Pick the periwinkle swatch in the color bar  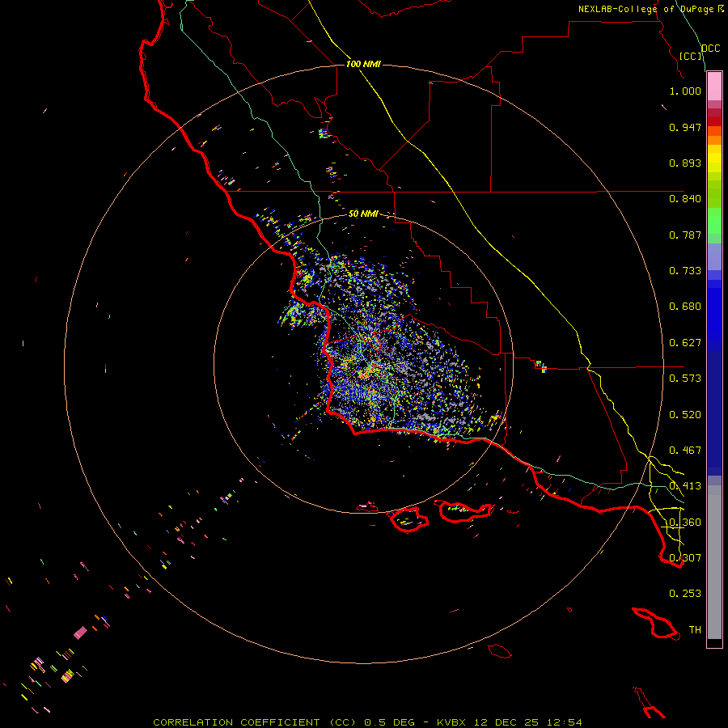coord(714,256)
